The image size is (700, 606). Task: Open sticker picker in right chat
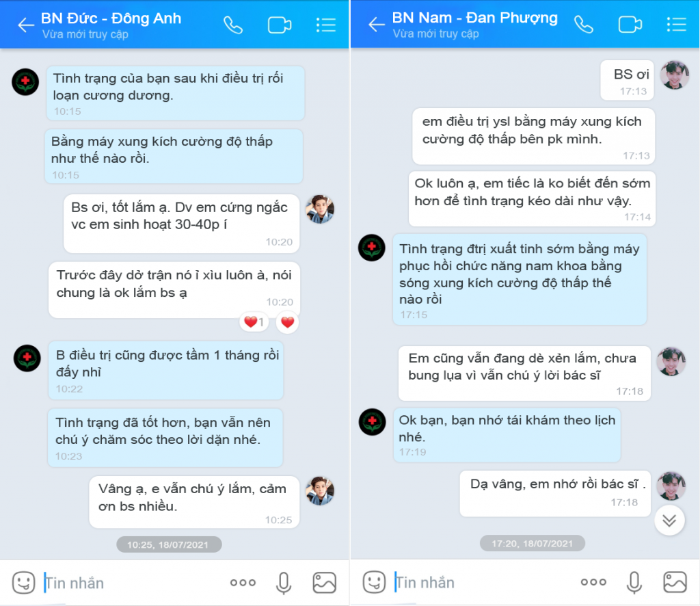pos(374,582)
